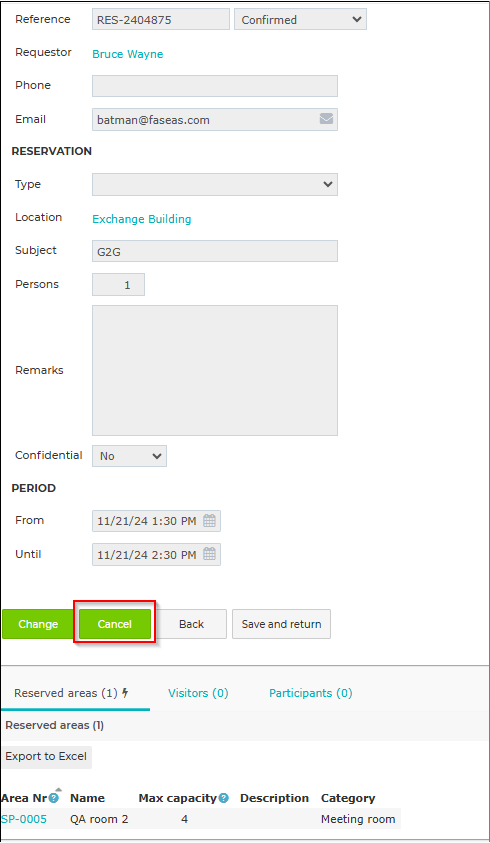
Task: Click the Category column header
Action: coord(348,798)
